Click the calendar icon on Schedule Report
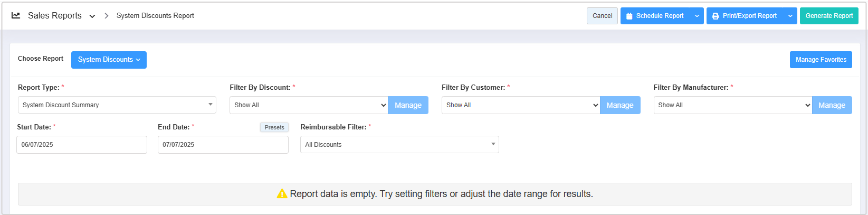The width and height of the screenshot is (868, 215). (629, 16)
